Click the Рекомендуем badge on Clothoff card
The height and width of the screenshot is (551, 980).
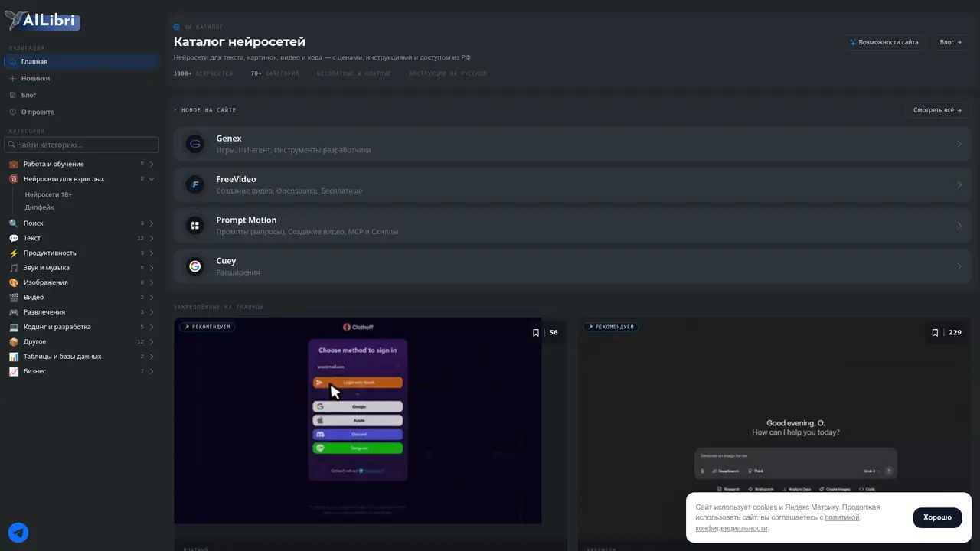[206, 327]
